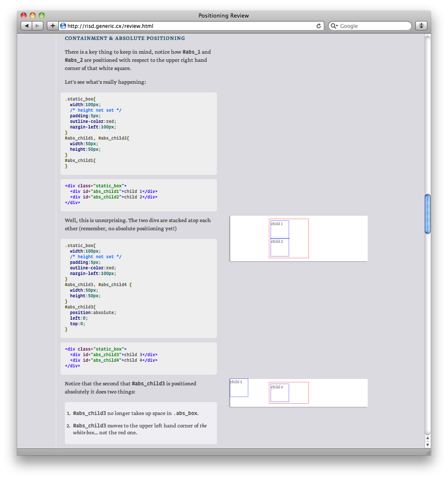
Task: Click the absolutely positioned "child 3" box
Action: (239, 388)
